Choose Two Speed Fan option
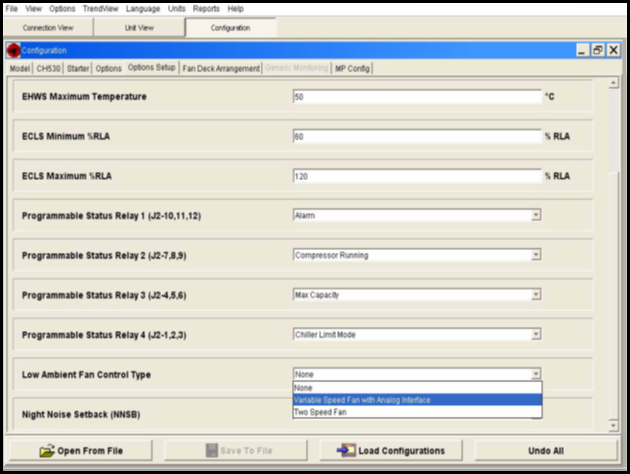Viewport: 630px width, 474px height. tap(417, 412)
